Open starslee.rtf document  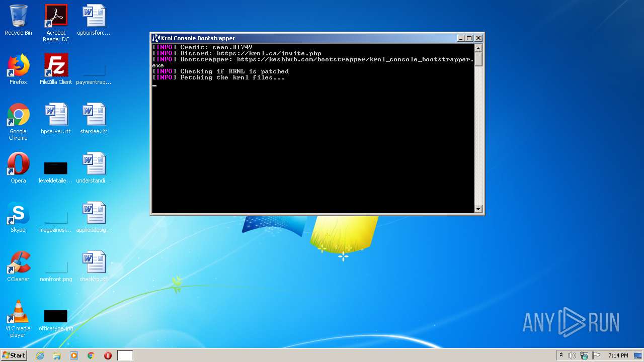[94, 119]
